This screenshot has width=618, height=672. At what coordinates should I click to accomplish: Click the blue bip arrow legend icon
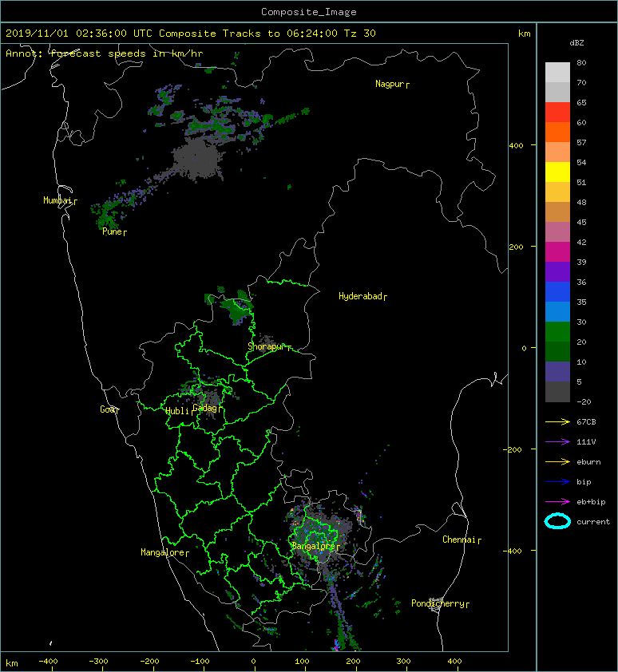[x=557, y=482]
